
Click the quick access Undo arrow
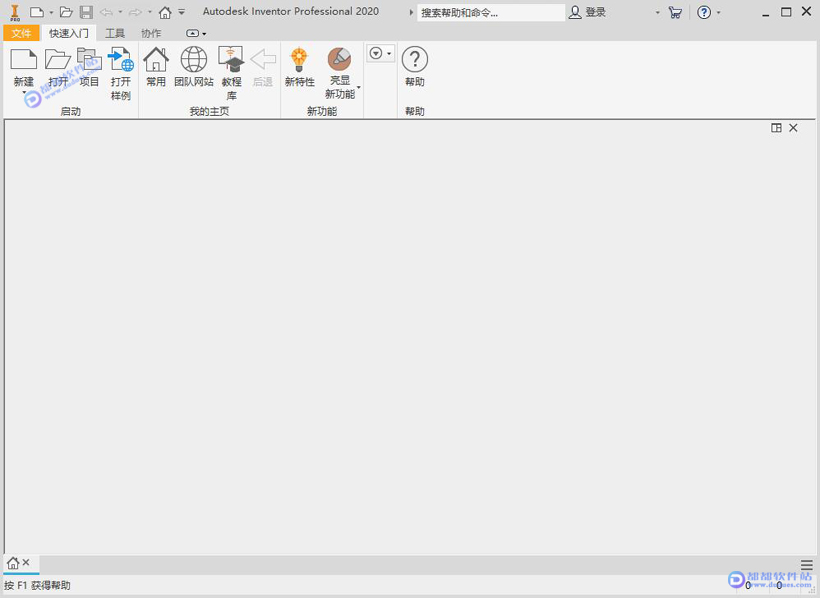click(x=106, y=12)
